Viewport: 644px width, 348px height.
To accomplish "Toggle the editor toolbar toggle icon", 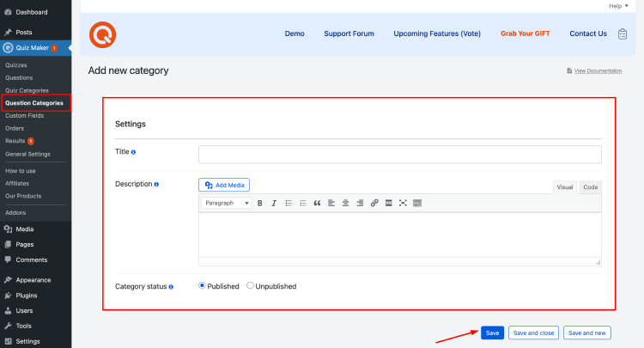I will point(417,203).
